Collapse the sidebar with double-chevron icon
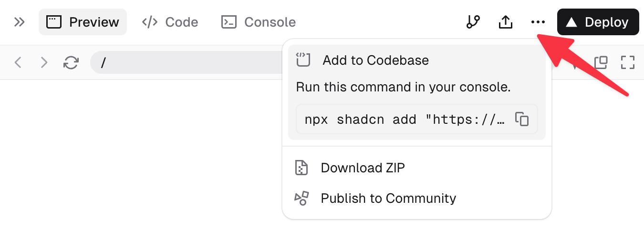 [19, 22]
